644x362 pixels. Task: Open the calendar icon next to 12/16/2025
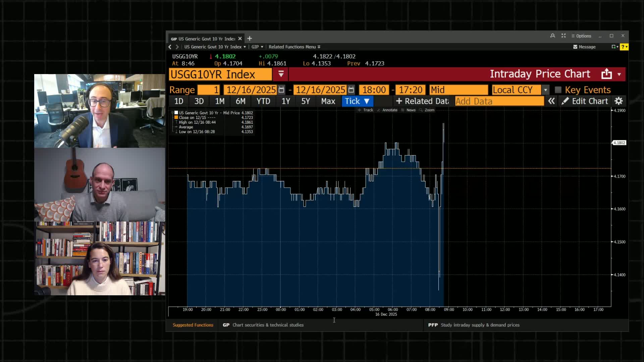282,89
